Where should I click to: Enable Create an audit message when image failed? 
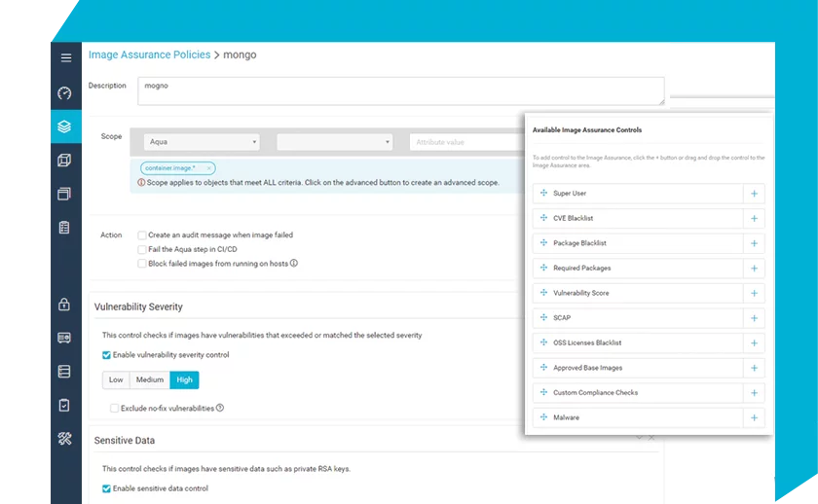click(142, 235)
